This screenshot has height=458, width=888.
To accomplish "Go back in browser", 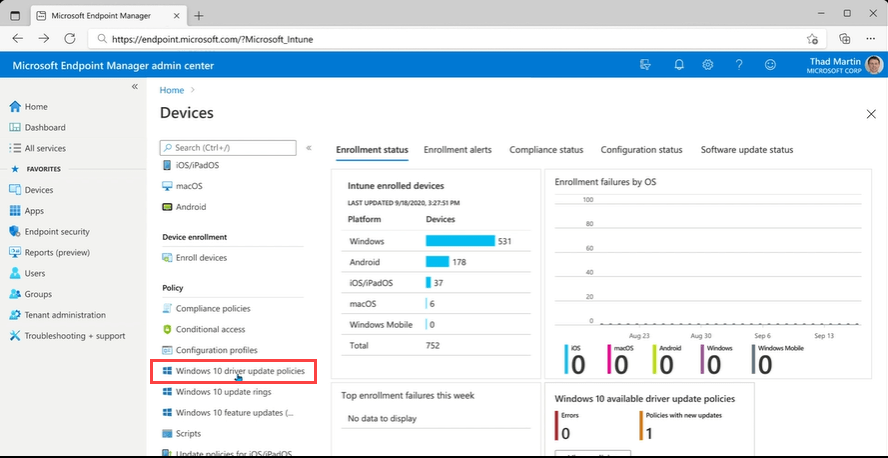I will [18, 38].
